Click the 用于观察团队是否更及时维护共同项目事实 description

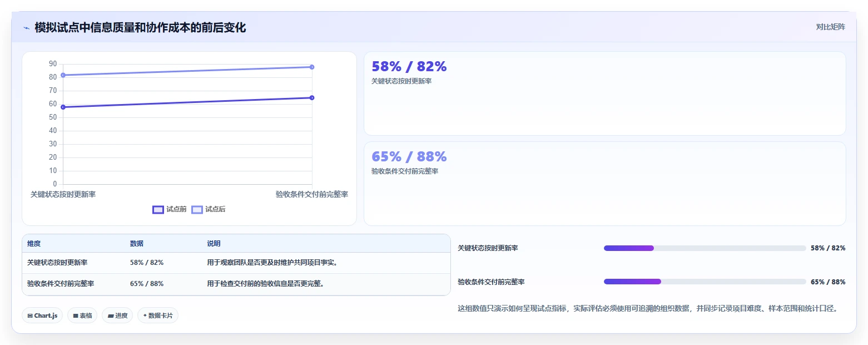[272, 263]
